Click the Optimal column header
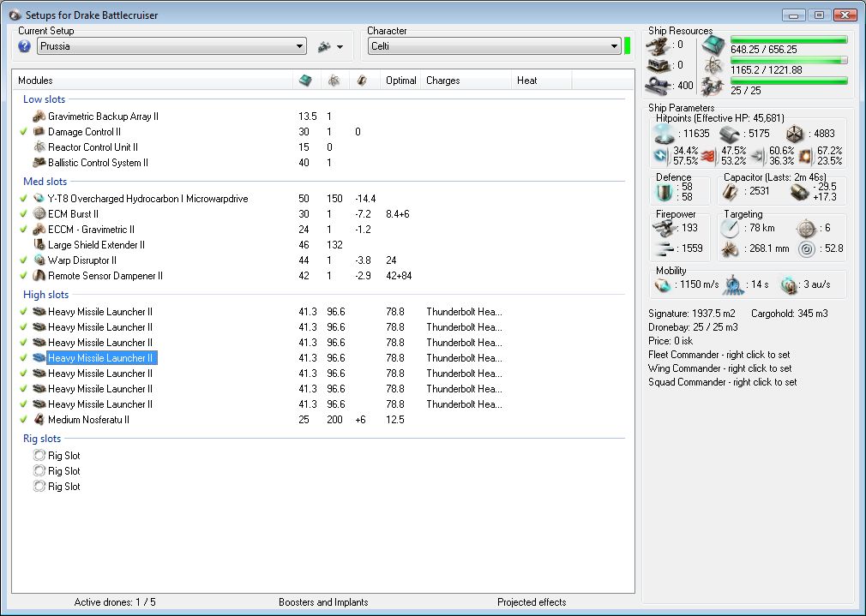Viewport: 866px width, 616px height. pyautogui.click(x=400, y=81)
